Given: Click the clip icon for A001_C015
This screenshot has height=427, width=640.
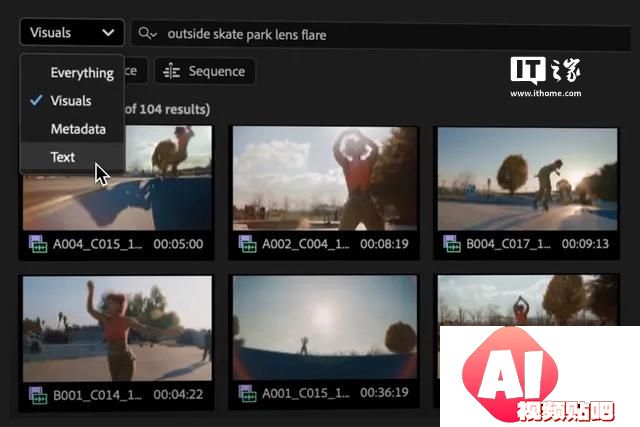Looking at the screenshot, I should click(x=247, y=394).
